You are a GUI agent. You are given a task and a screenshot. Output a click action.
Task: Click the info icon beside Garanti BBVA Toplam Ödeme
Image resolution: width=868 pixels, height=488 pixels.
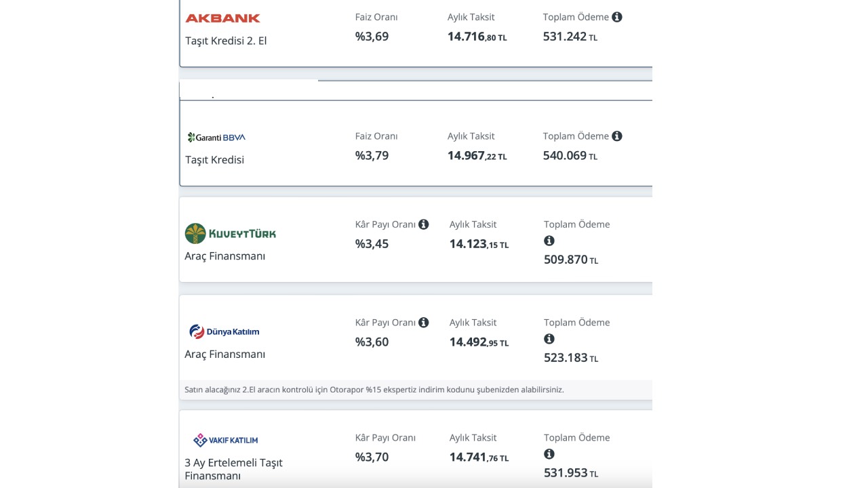point(617,136)
